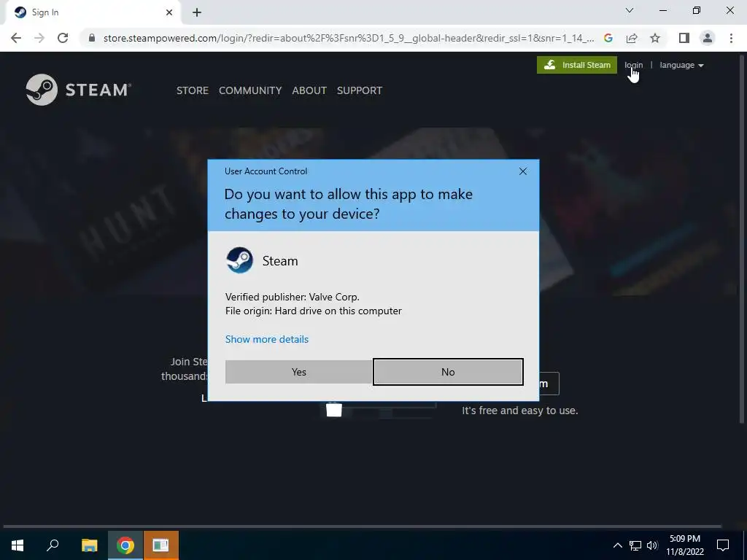Click No in User Account Control dialog
Image resolution: width=747 pixels, height=560 pixels.
coord(448,372)
